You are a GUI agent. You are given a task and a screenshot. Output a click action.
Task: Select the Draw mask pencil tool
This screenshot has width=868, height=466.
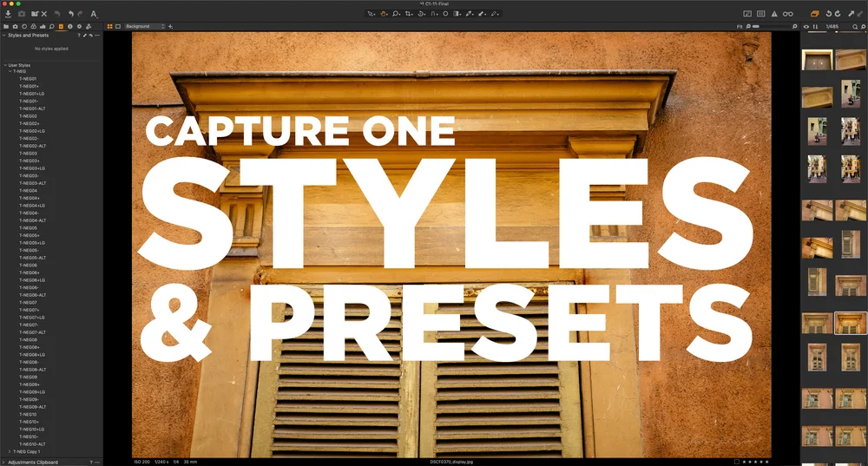tap(495, 13)
